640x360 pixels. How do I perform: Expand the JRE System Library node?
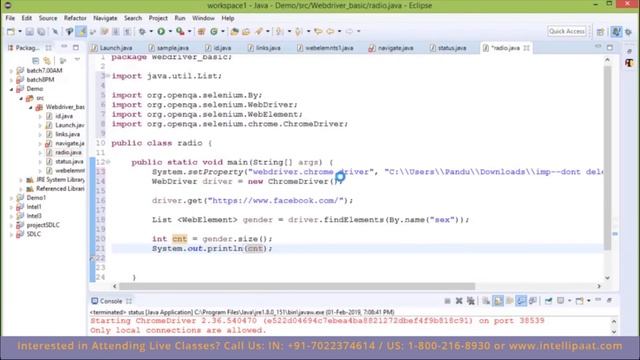tap(21, 180)
